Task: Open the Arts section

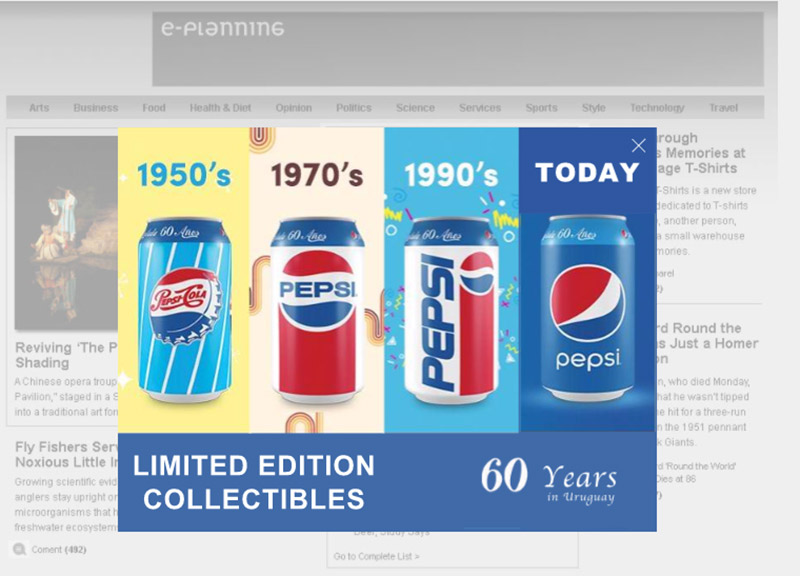Action: (x=39, y=108)
